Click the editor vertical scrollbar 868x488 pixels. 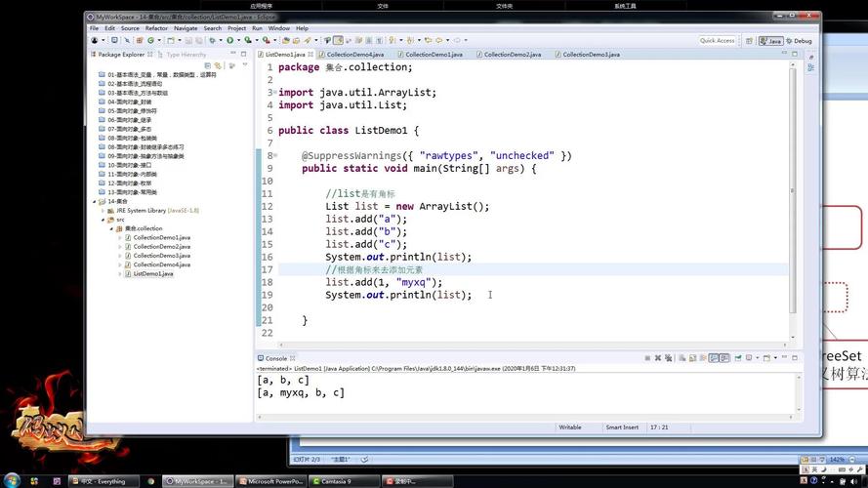pos(792,195)
